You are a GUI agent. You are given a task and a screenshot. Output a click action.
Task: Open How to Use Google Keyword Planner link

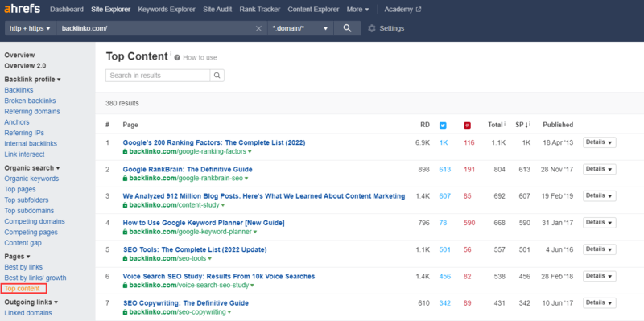(204, 223)
